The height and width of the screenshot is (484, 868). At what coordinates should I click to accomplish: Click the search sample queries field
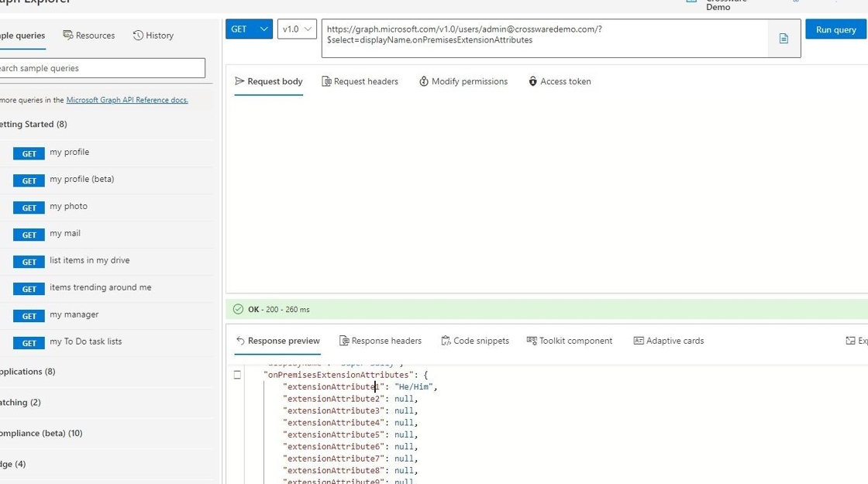pyautogui.click(x=102, y=68)
